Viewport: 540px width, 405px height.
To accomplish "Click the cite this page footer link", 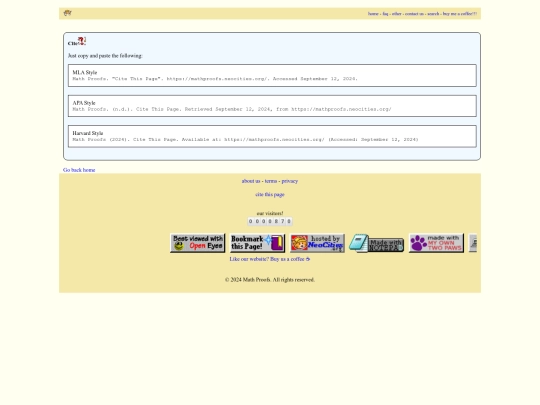I will coord(270,195).
